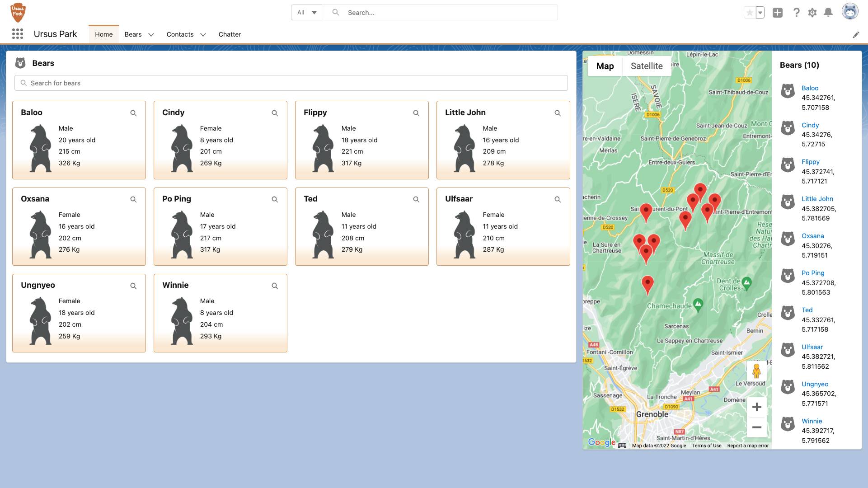Click the bear icon beside Baloo in list

click(788, 91)
